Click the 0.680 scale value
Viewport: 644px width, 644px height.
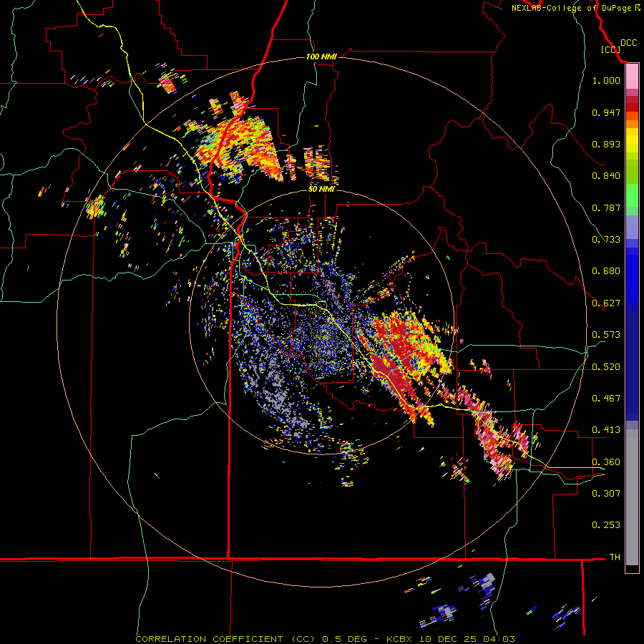[x=606, y=271]
